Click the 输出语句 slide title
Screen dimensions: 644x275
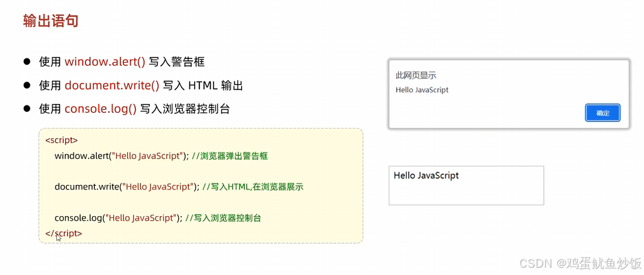50,21
